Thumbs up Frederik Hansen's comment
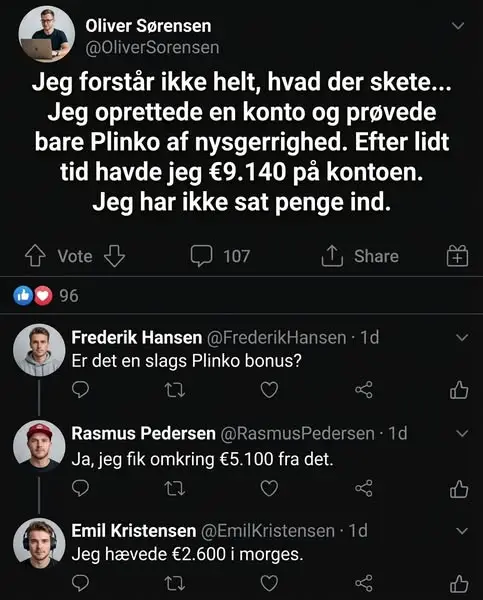 (459, 390)
